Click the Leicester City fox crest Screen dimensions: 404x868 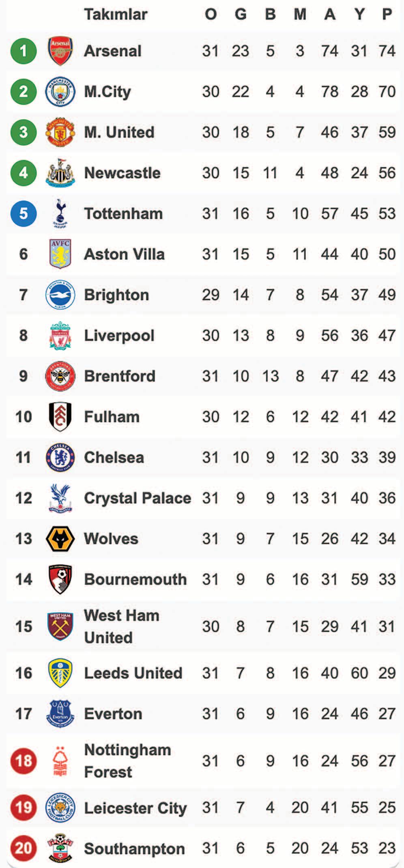coord(60,807)
